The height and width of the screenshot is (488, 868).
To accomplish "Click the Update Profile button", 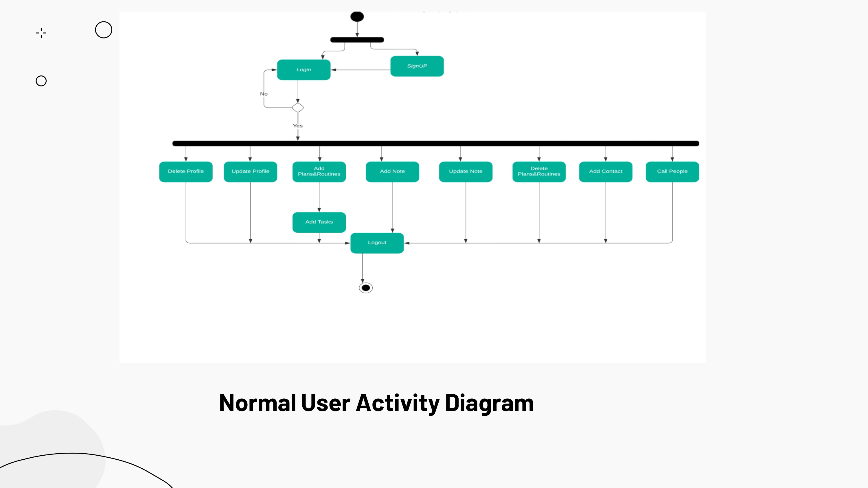I will click(250, 172).
